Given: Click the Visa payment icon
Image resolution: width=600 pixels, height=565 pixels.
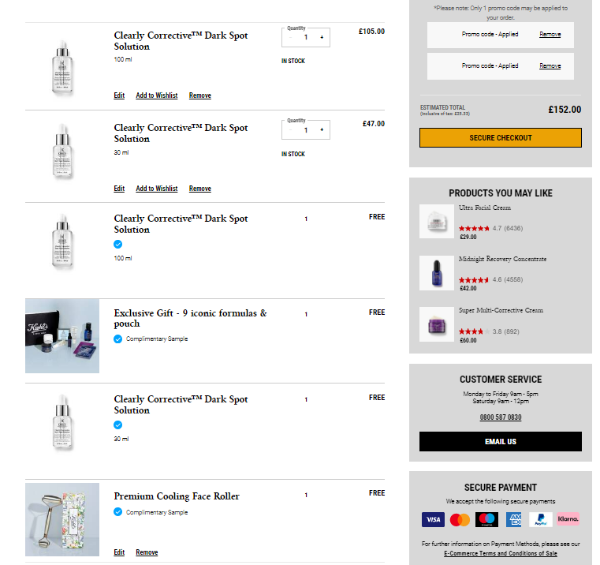Looking at the screenshot, I should point(433,520).
